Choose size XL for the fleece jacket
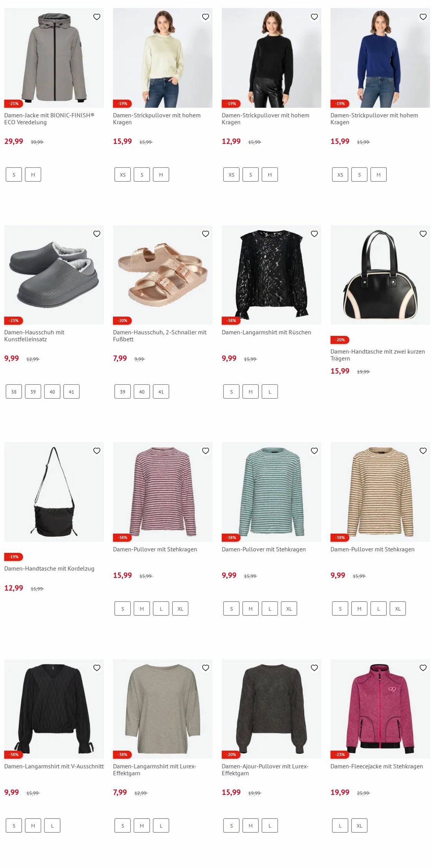This screenshot has width=432, height=868. coord(359,825)
